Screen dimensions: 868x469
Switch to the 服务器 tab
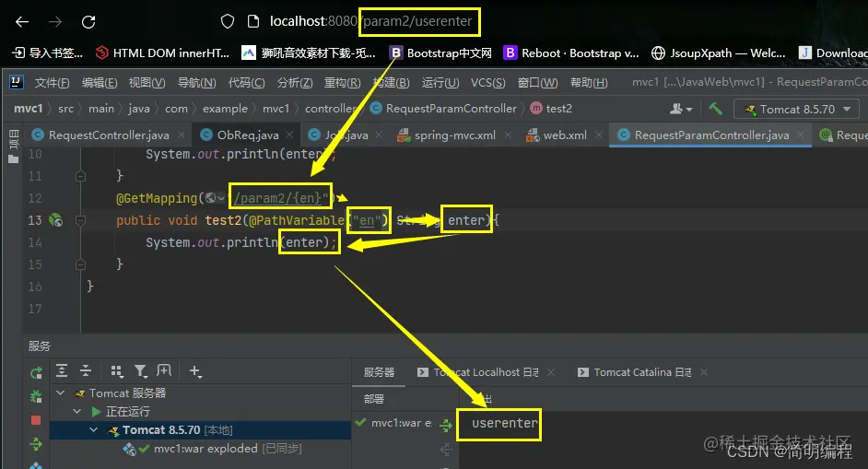coord(380,372)
